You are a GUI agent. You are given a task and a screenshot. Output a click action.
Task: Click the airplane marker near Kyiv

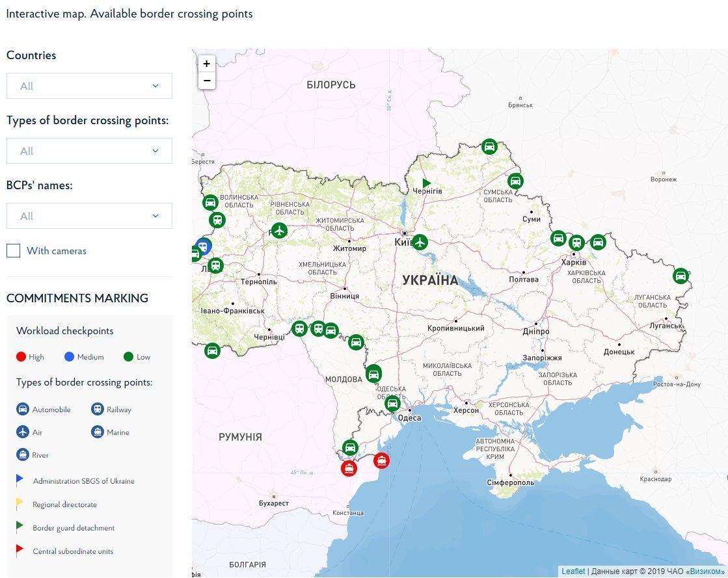(420, 242)
